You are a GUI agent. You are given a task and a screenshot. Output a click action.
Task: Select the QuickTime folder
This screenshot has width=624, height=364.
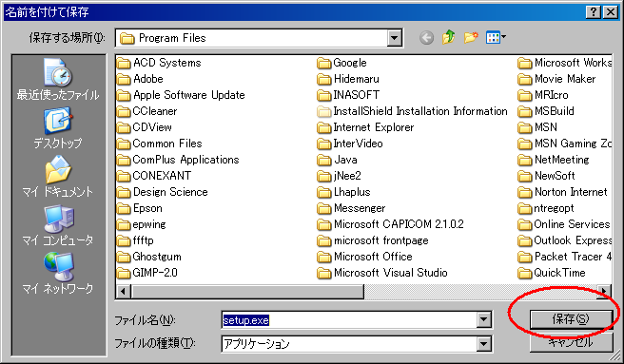tap(552, 273)
